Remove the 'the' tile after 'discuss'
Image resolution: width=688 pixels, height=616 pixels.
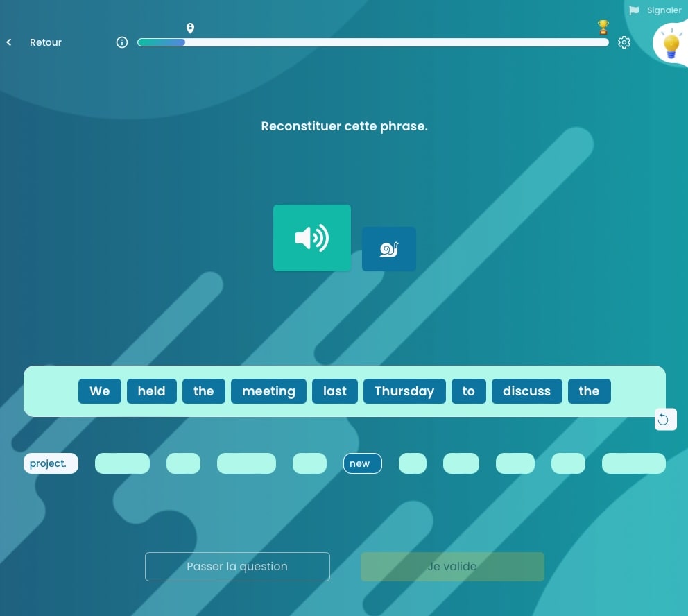[x=590, y=391]
